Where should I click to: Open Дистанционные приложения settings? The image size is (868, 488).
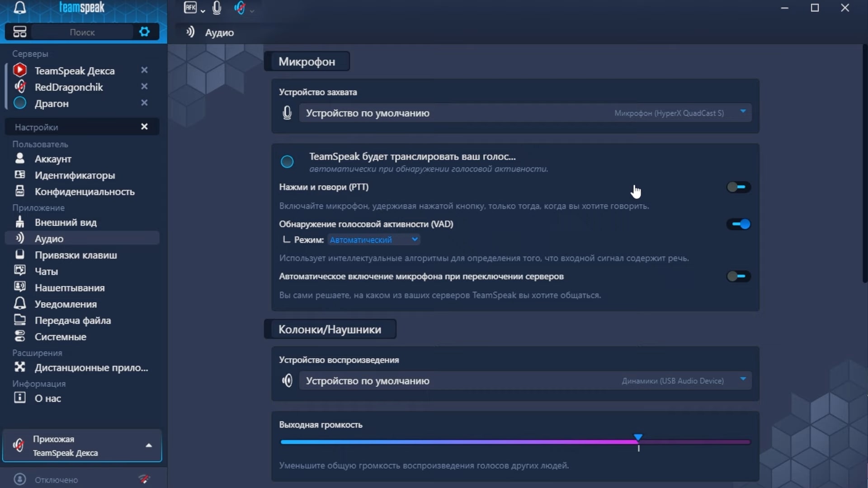[82, 367]
